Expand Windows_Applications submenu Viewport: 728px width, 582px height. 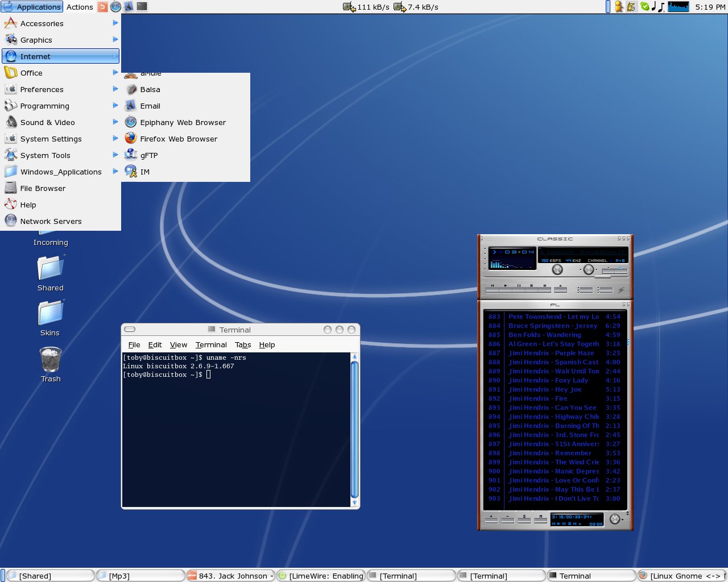click(60, 172)
